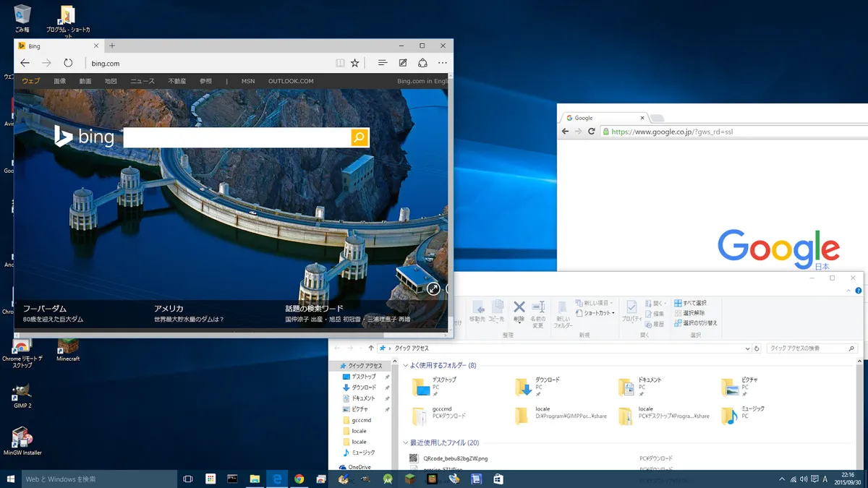Select ダウンロード in Explorer navigation pane
The height and width of the screenshot is (488, 868).
point(363,388)
